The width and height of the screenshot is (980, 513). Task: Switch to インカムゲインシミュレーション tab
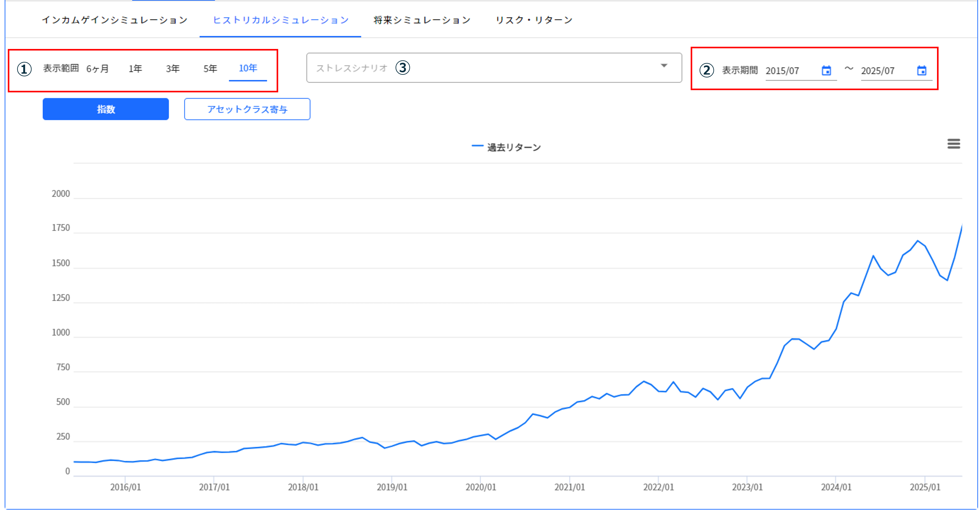114,20
